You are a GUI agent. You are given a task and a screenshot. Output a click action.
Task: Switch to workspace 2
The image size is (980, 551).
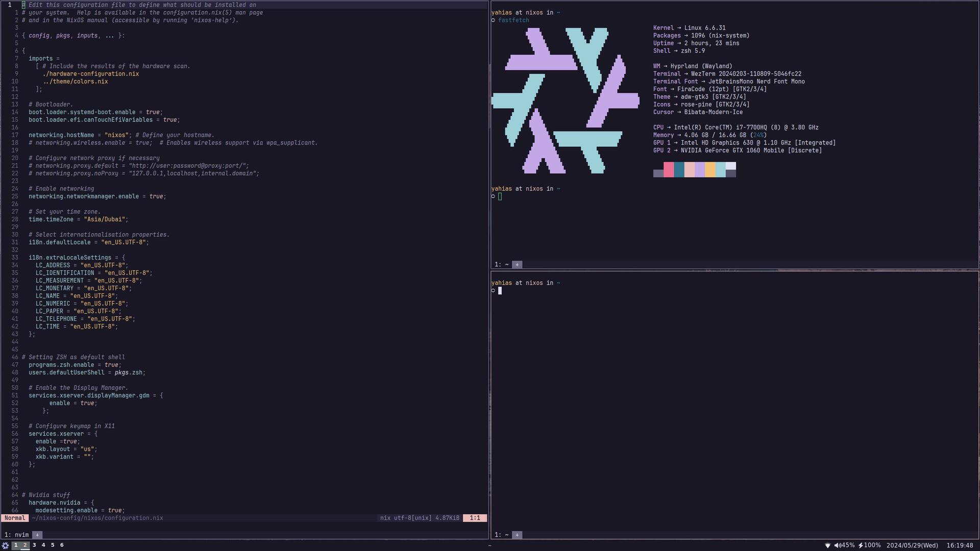click(x=25, y=545)
